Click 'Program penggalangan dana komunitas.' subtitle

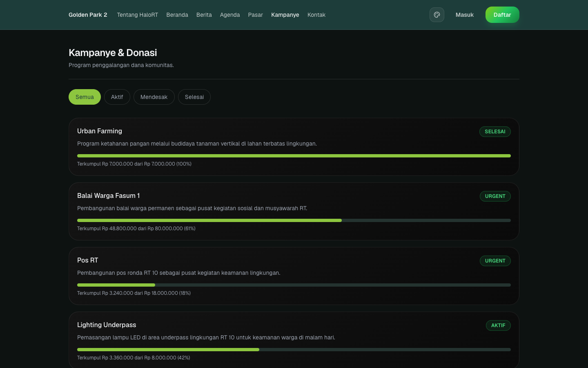pos(121,65)
